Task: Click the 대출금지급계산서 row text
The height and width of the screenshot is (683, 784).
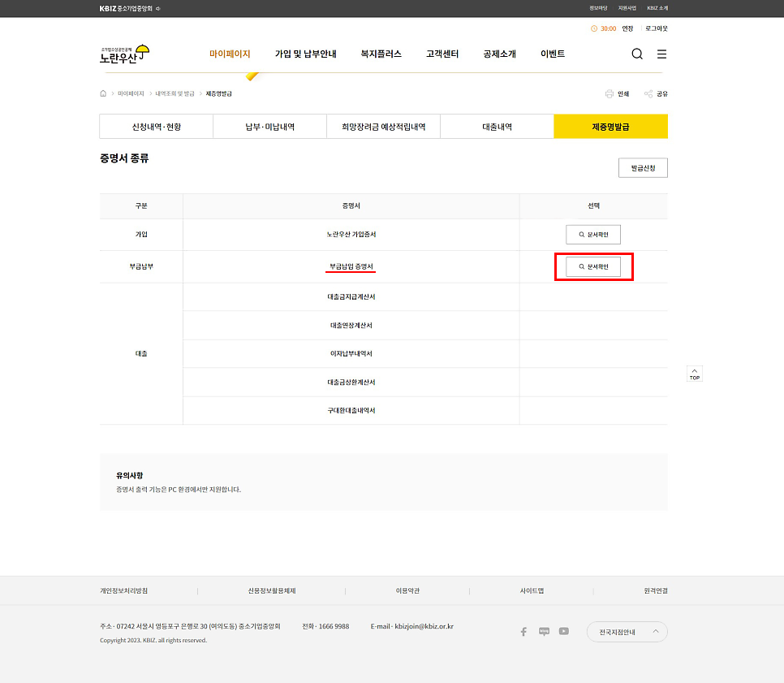Action: (x=351, y=297)
